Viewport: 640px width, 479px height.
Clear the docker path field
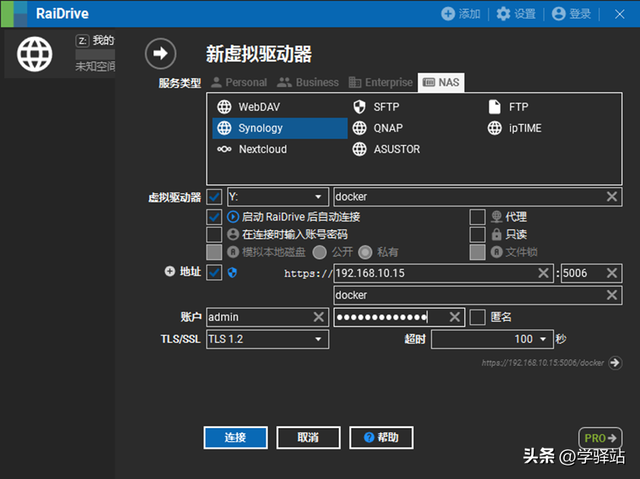coord(611,295)
